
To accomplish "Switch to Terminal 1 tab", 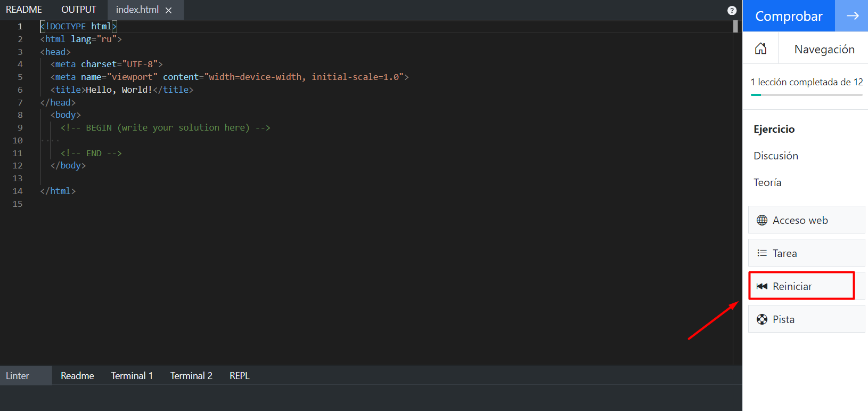I will click(132, 375).
